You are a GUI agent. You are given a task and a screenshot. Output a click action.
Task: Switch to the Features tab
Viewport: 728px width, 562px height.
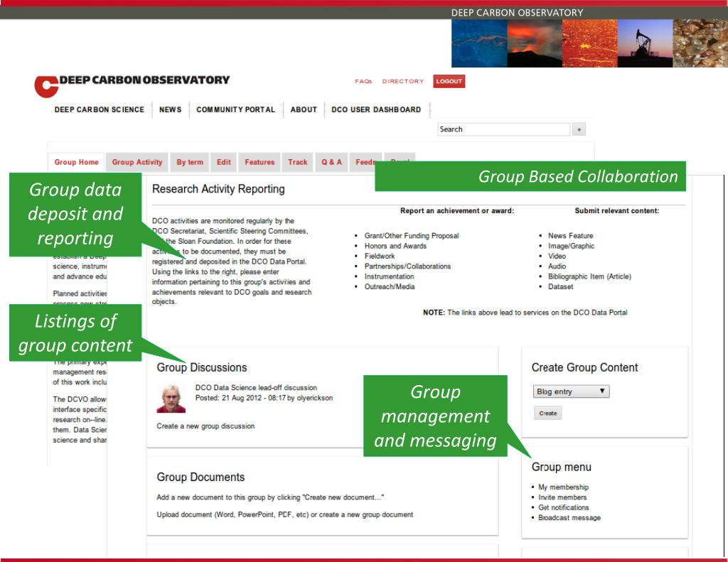coord(259,163)
